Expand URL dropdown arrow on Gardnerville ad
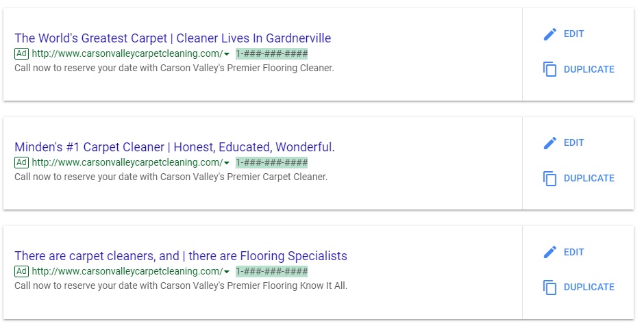 (227, 54)
